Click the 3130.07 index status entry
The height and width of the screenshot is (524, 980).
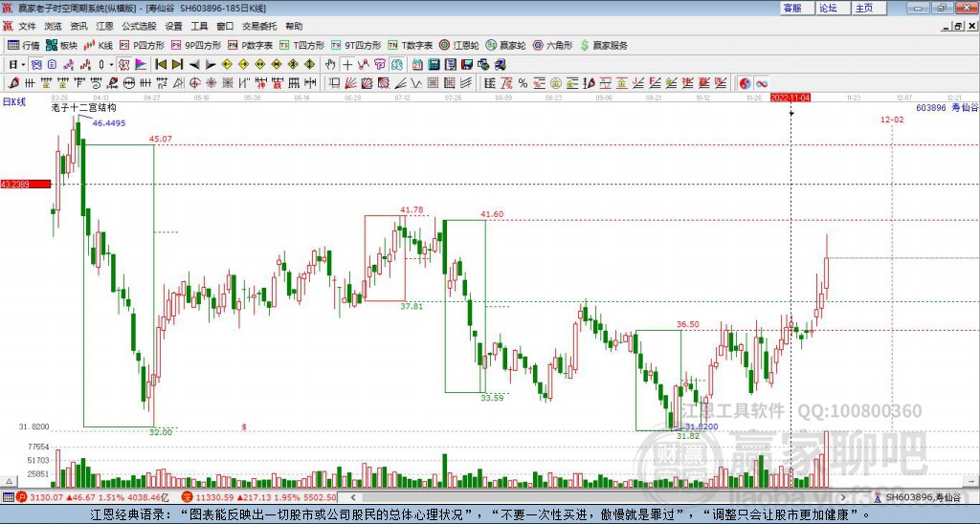94,498
